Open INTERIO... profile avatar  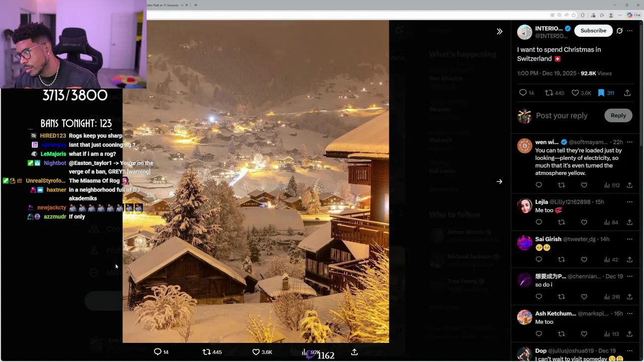coord(525,32)
